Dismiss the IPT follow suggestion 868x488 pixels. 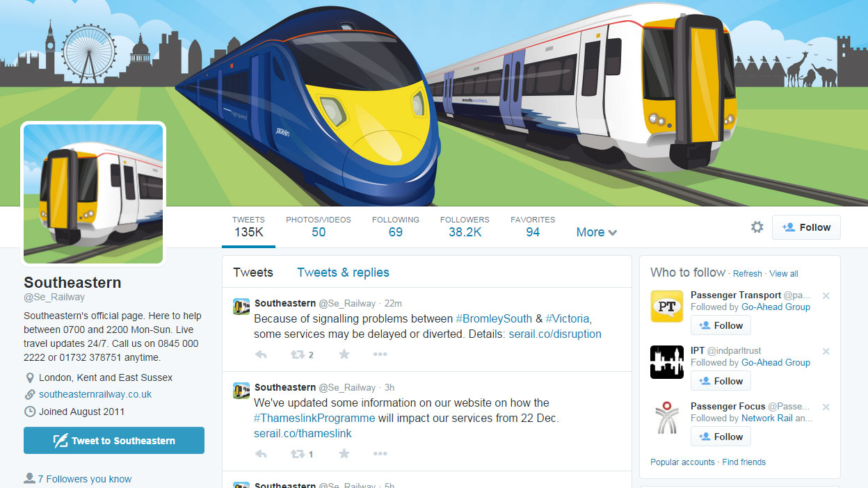(826, 352)
